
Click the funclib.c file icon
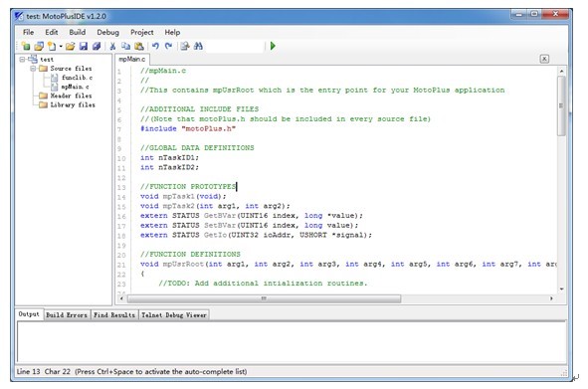click(x=55, y=78)
